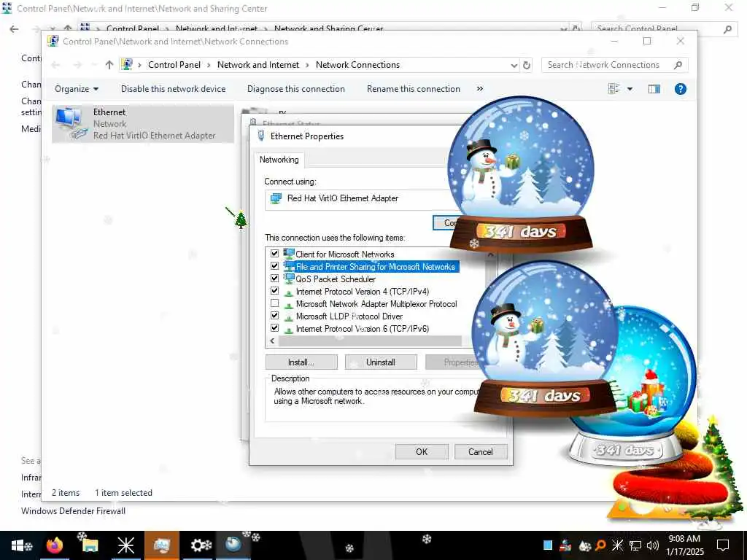The image size is (747, 560).
Task: Open the Windows Start menu
Action: pyautogui.click(x=18, y=545)
